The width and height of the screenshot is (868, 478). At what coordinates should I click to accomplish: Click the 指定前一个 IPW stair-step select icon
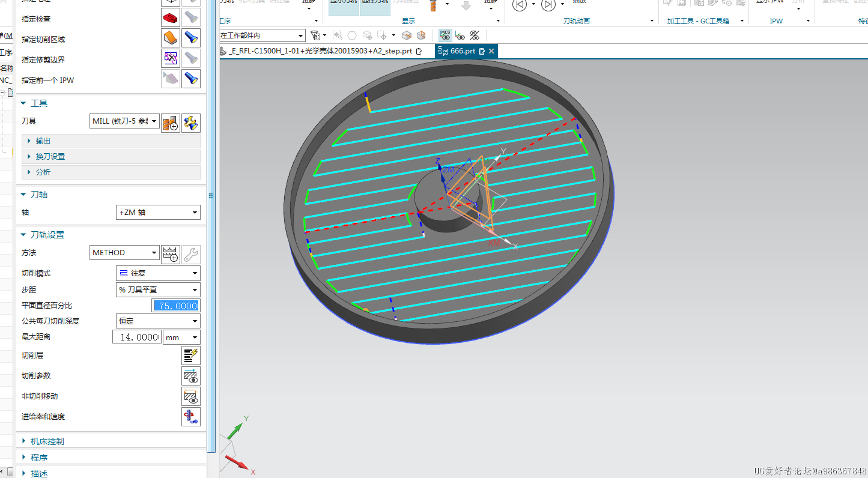click(x=171, y=79)
